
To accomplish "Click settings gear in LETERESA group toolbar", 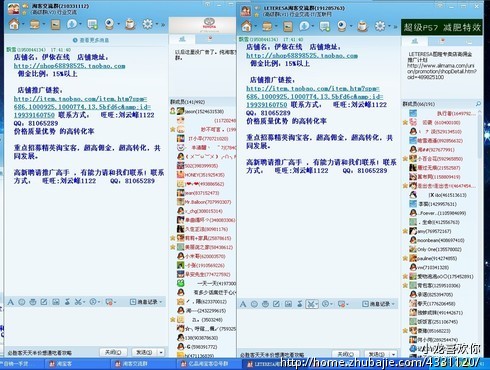I will [x=380, y=26].
